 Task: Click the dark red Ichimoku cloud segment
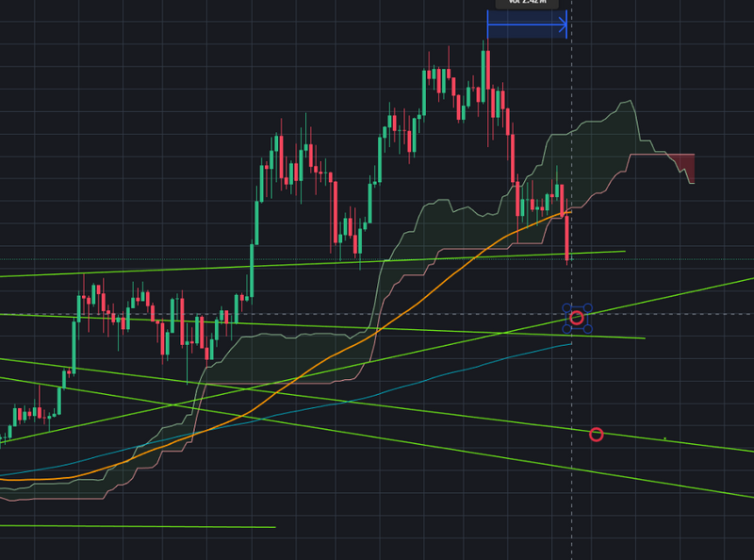tap(687, 166)
